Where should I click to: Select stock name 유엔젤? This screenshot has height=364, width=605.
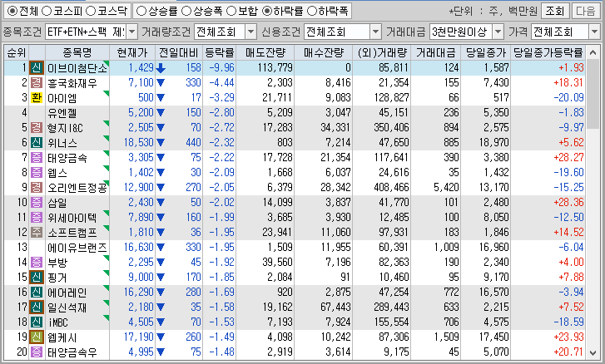[x=62, y=113]
